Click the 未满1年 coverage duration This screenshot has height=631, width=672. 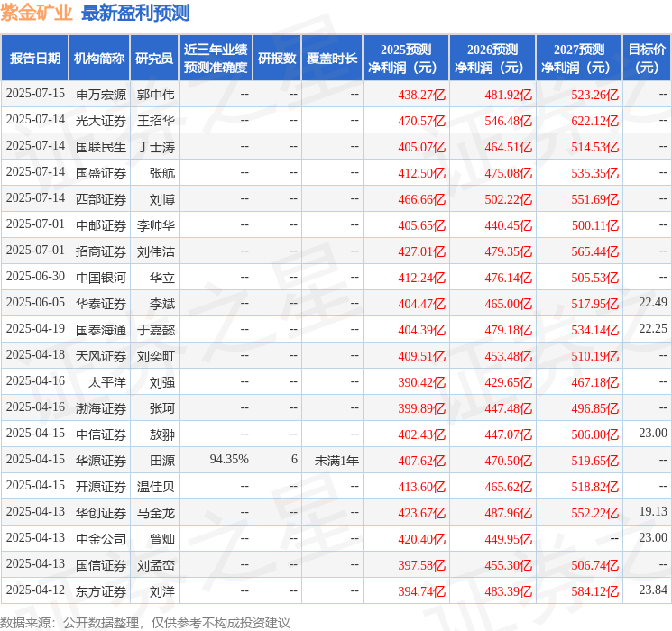point(336,461)
